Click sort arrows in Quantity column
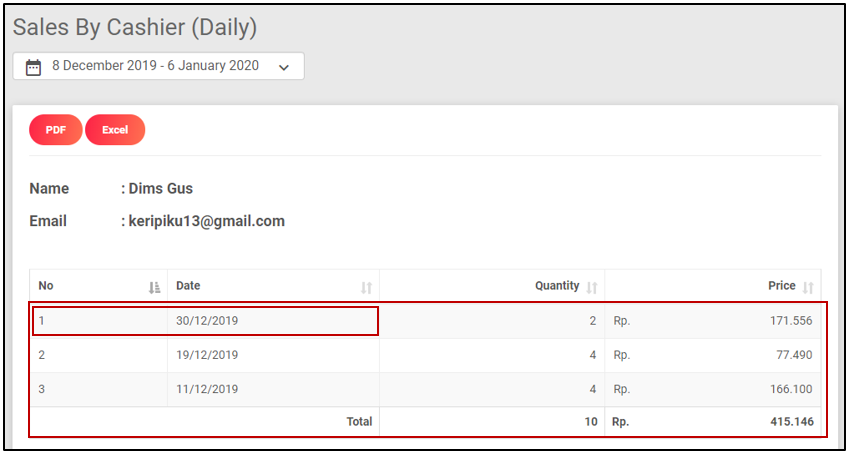The width and height of the screenshot is (850, 455). click(x=592, y=287)
